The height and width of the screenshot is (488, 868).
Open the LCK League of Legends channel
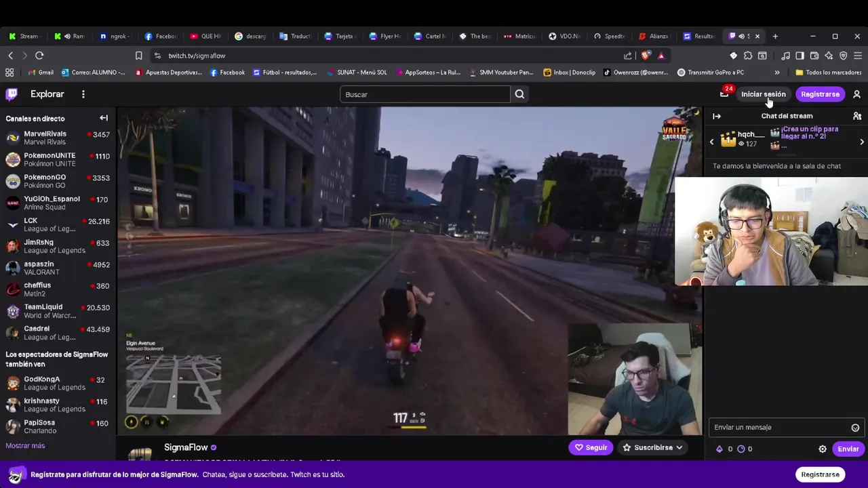click(58, 225)
